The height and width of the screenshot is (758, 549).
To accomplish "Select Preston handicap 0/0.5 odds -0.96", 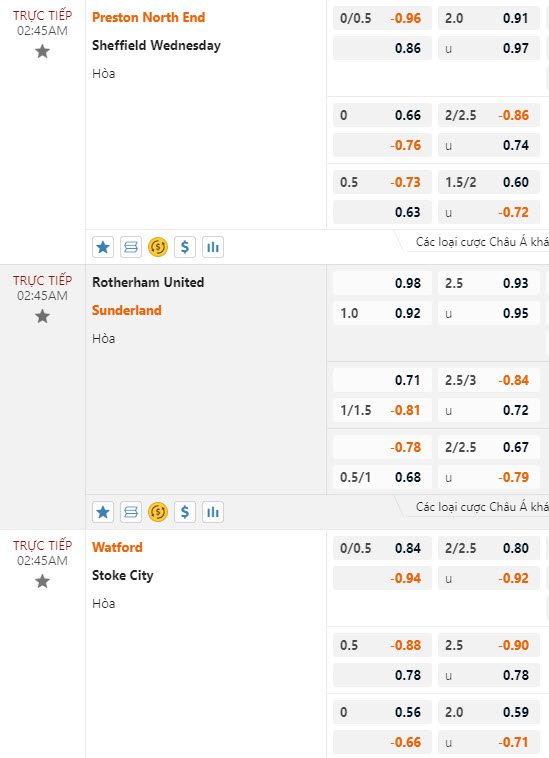I will coord(382,18).
